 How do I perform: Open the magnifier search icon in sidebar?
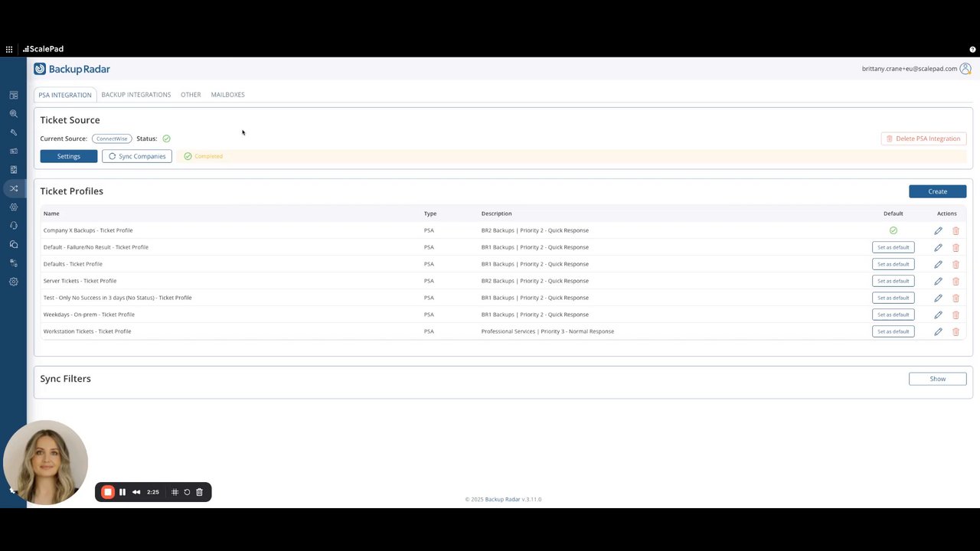[x=14, y=114]
